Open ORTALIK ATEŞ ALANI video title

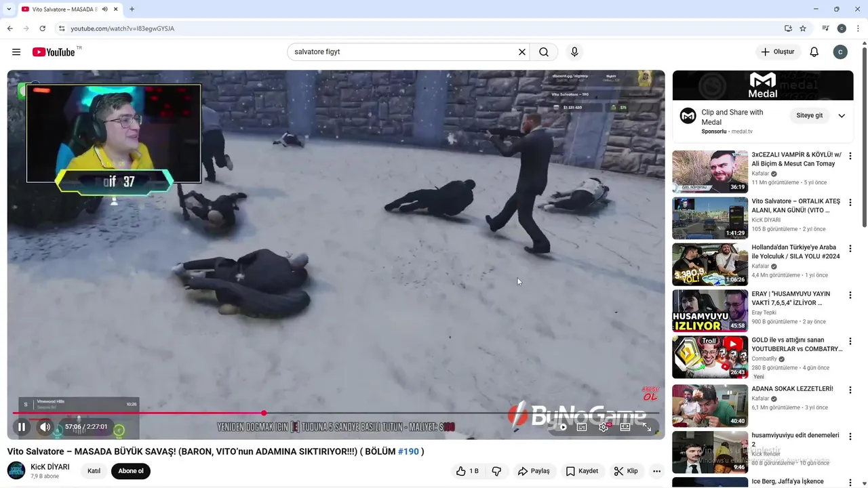pyautogui.click(x=796, y=205)
